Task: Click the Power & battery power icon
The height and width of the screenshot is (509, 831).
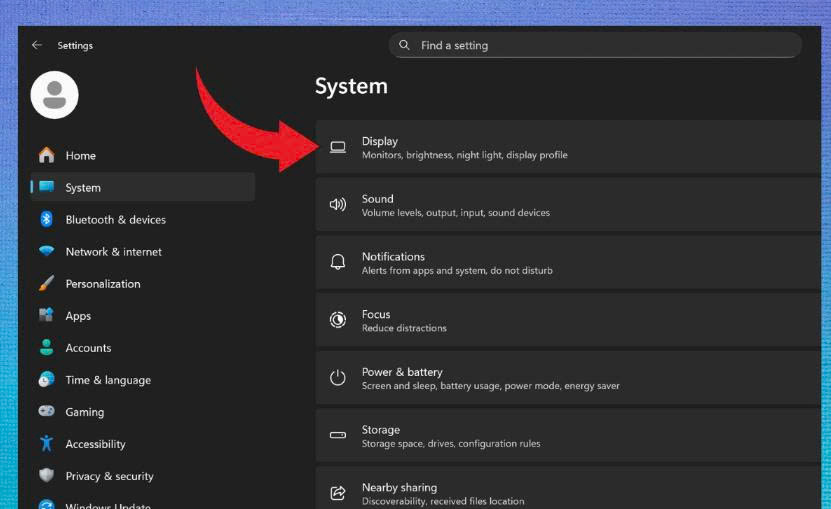Action: 338,378
